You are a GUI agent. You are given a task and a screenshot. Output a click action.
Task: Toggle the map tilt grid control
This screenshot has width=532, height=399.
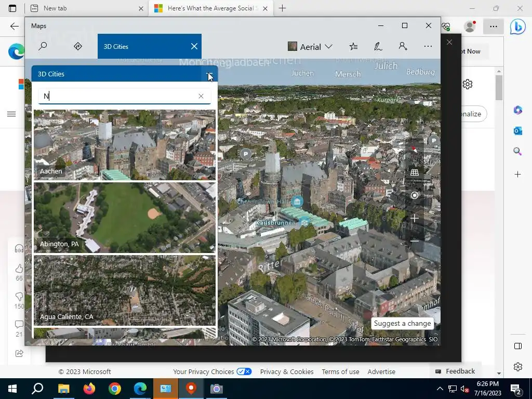click(414, 172)
